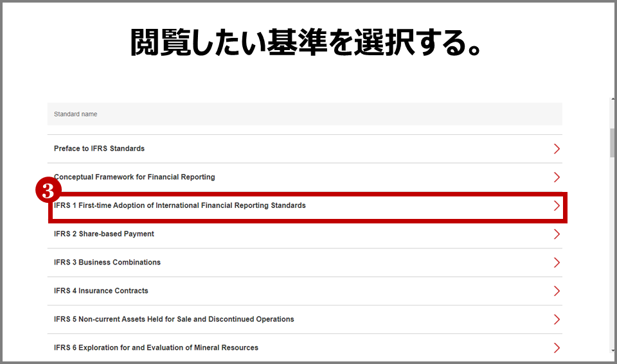Click the scrollbar down arrow
The width and height of the screenshot is (617, 364).
[613, 351]
